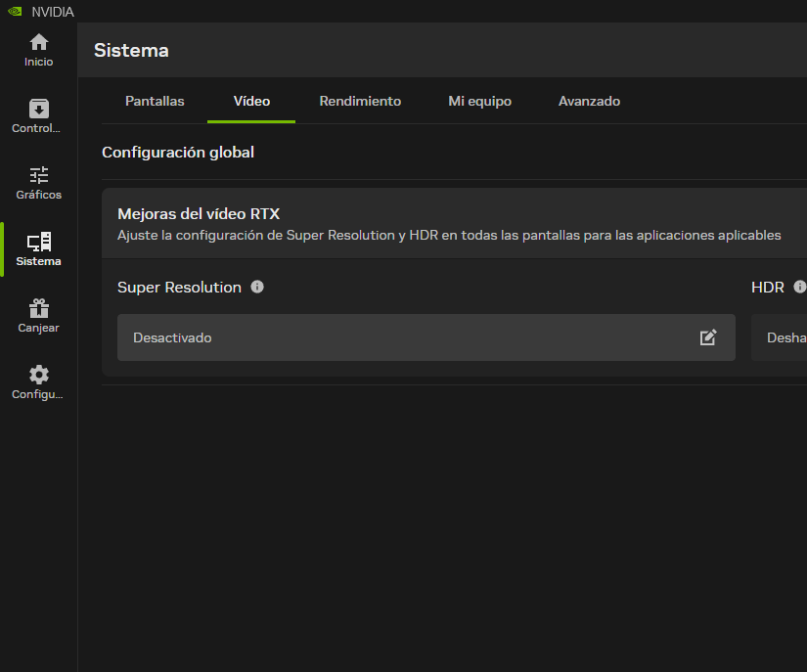The image size is (807, 672).
Task: Click the Ajuste la configuración description text
Action: (x=449, y=235)
